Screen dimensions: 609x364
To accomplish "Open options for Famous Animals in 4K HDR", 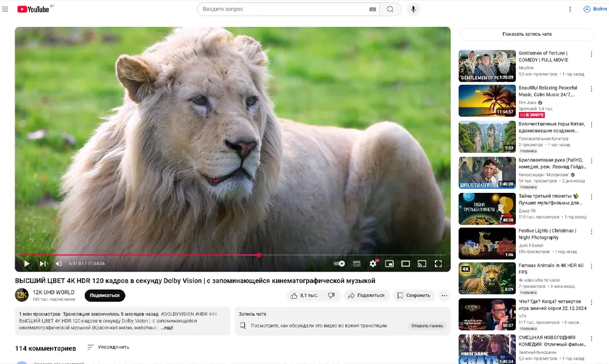I will 591,266.
